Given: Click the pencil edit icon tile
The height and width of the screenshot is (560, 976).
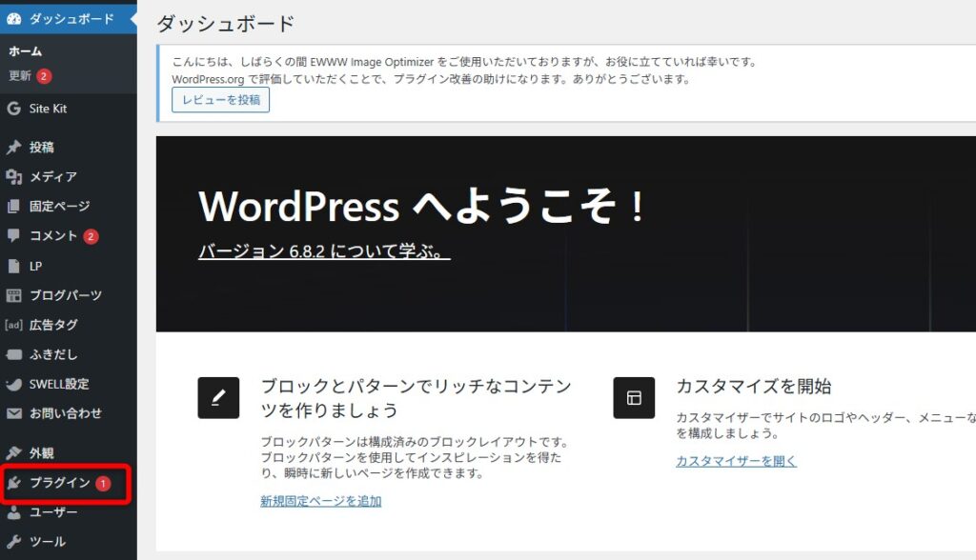Looking at the screenshot, I should (218, 397).
